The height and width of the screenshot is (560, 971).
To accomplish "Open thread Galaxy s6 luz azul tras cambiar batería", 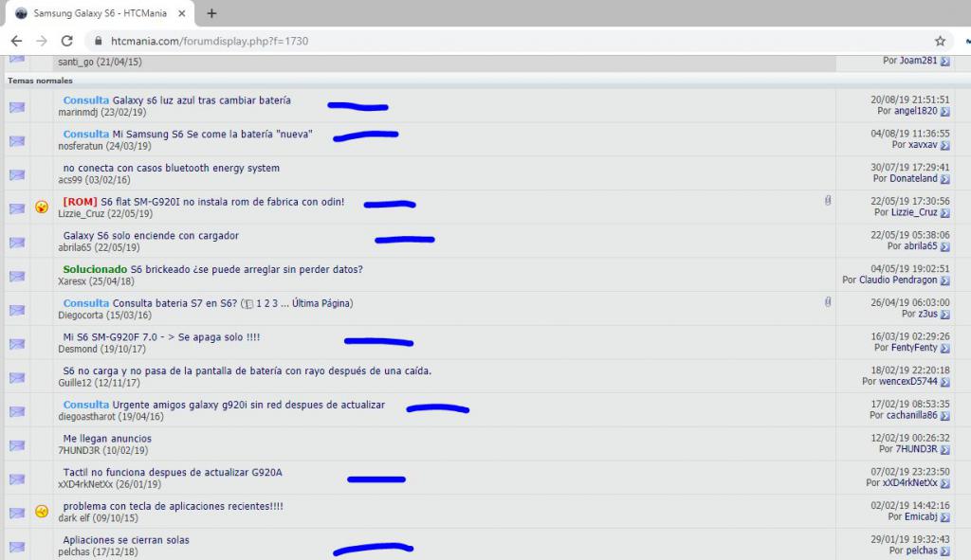I will 201,100.
